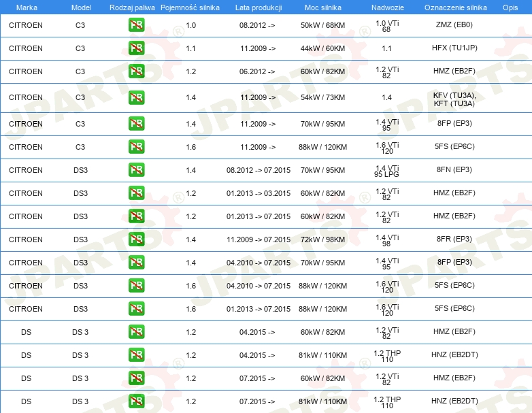Select the date range 01.2013 -> 03.2015

pos(259,193)
